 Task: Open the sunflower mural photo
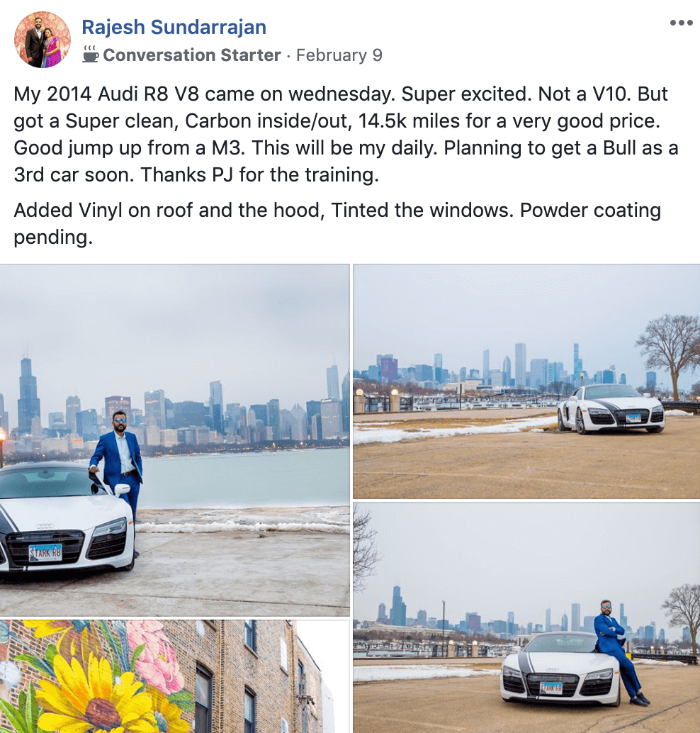tap(175, 676)
